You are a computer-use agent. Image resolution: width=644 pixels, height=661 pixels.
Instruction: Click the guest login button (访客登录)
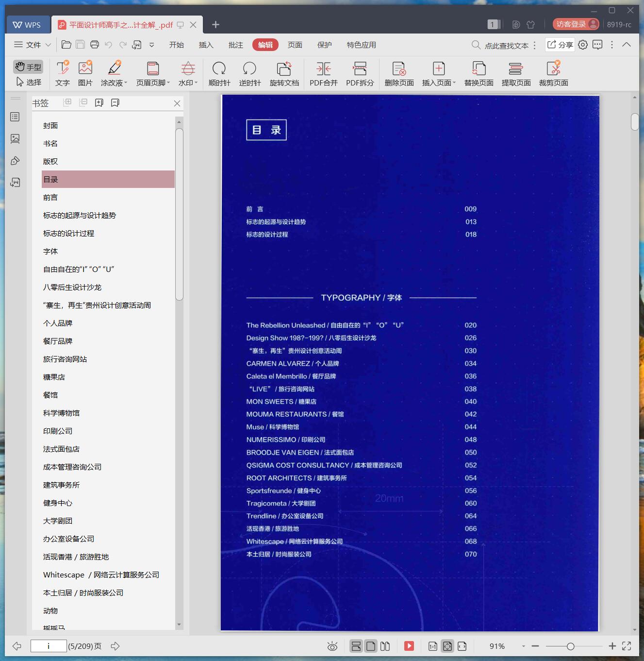point(576,24)
